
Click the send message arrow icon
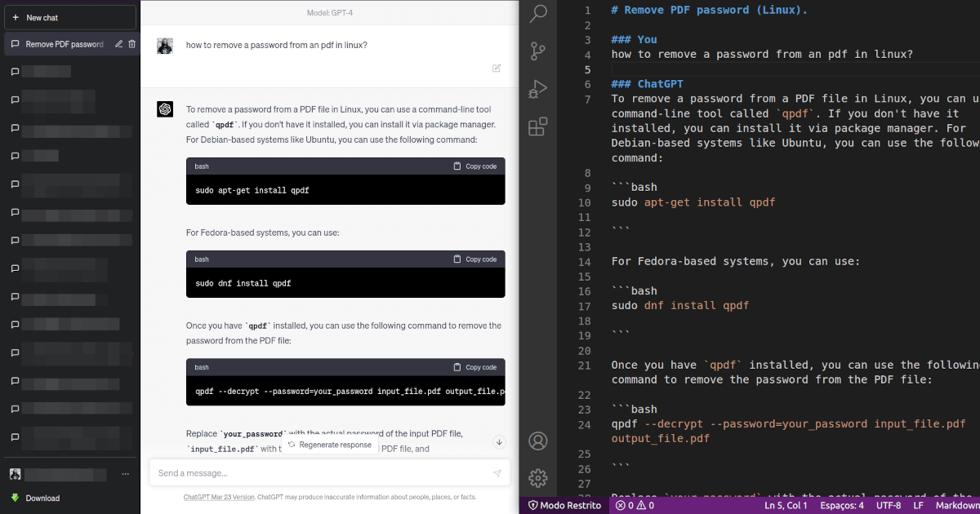point(497,473)
